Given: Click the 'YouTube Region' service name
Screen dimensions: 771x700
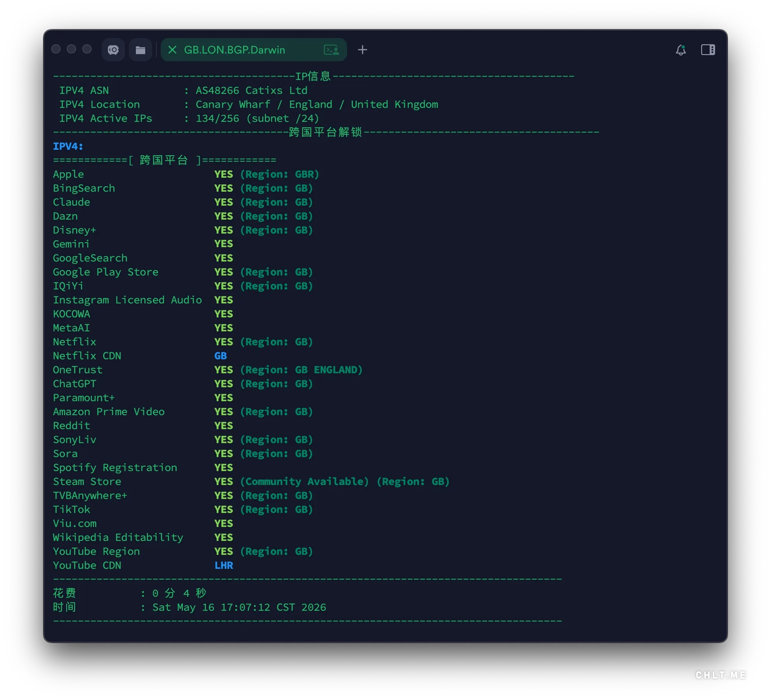Looking at the screenshot, I should (x=96, y=551).
